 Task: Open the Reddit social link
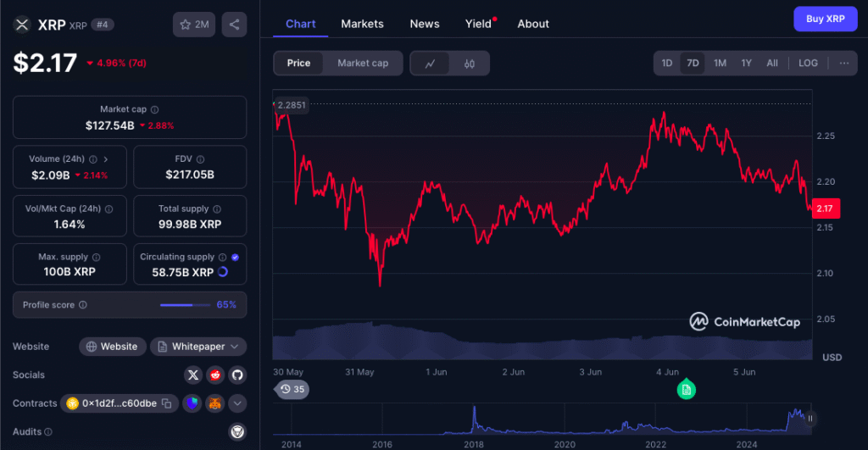tap(214, 375)
